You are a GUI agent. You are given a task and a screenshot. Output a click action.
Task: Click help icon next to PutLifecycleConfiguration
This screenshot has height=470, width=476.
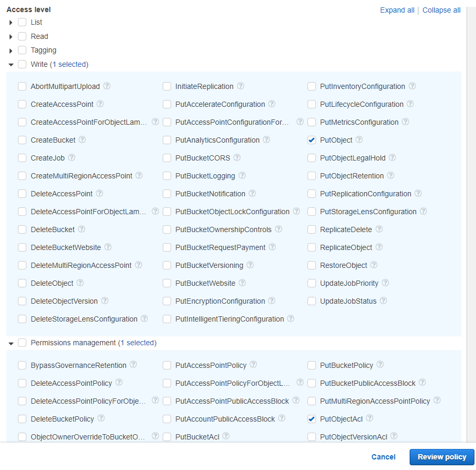click(x=410, y=104)
